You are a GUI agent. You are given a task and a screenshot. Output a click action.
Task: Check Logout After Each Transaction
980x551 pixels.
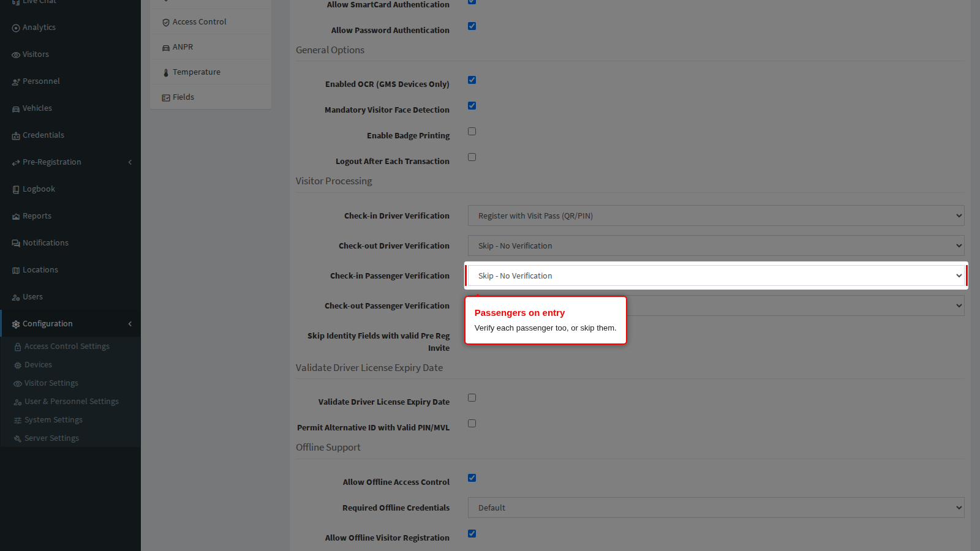click(x=472, y=157)
